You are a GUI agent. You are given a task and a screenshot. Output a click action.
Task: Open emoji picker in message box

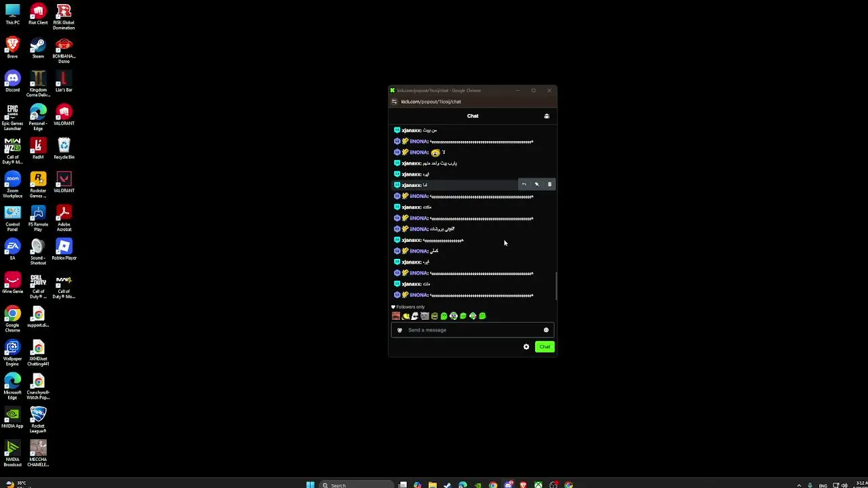point(546,330)
